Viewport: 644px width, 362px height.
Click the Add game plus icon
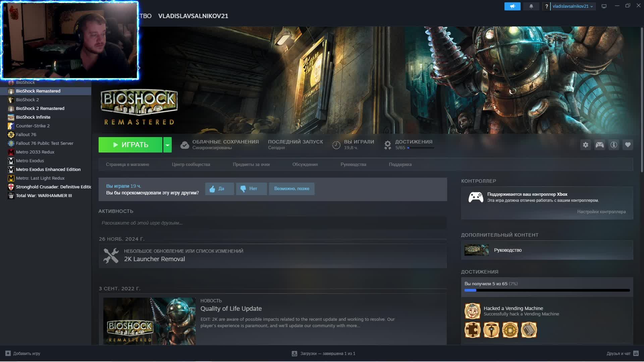(x=8, y=353)
